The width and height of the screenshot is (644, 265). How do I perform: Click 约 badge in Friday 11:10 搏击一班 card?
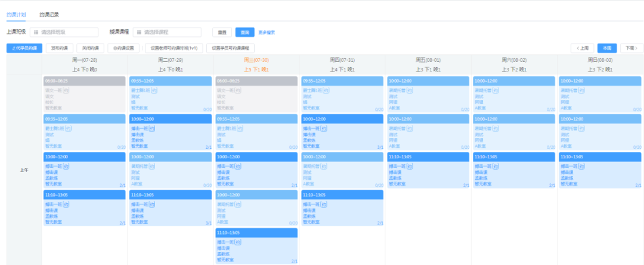pos(410,167)
